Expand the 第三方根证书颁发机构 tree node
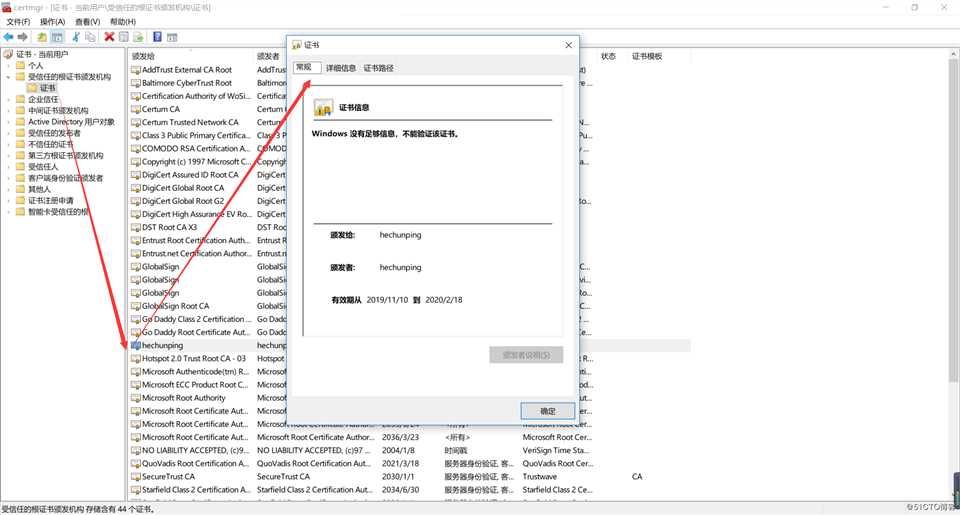960x515 pixels. pyautogui.click(x=9, y=156)
